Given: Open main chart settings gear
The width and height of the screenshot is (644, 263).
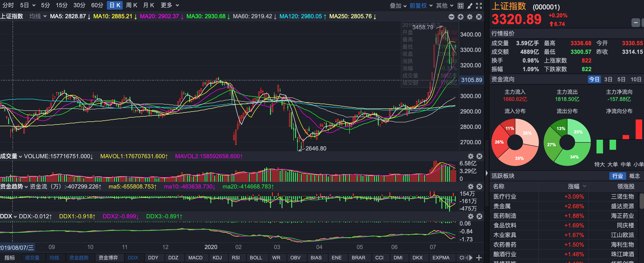Looking at the screenshot, I should pos(470,17).
